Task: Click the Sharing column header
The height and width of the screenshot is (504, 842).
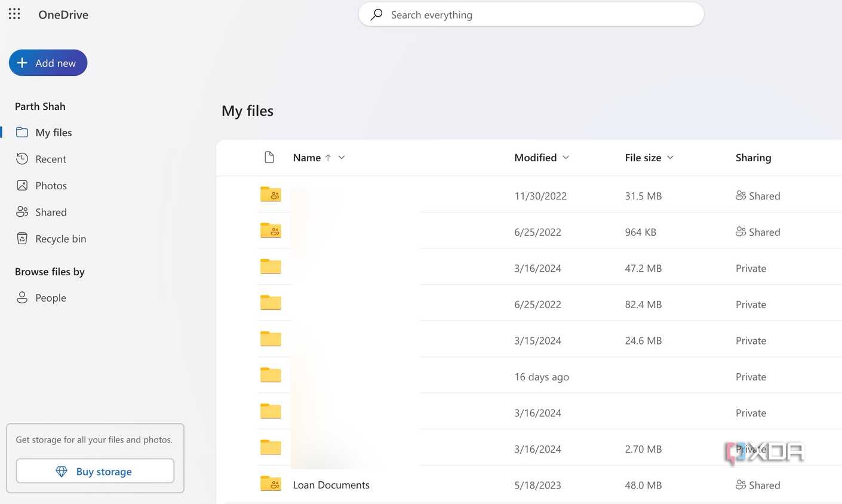Action: coord(753,158)
